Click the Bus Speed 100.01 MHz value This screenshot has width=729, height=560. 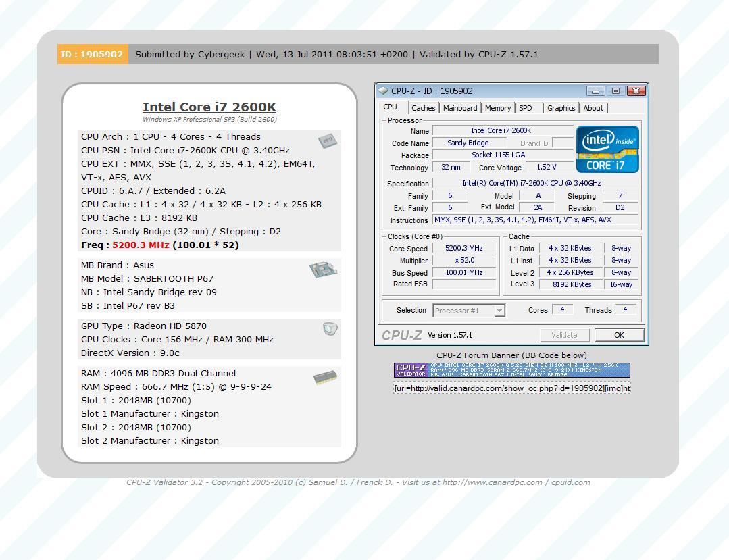click(x=464, y=272)
